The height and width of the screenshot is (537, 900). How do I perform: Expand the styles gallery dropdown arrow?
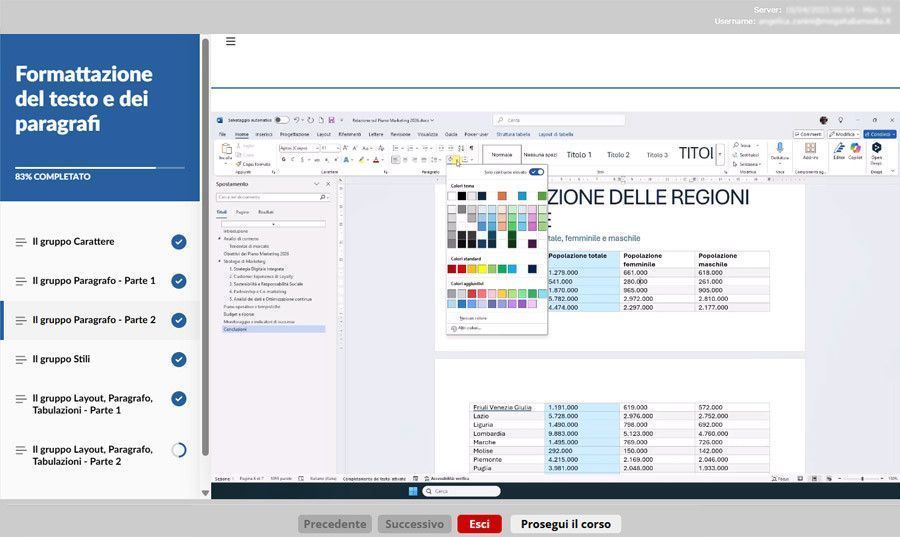pyautogui.click(x=720, y=155)
